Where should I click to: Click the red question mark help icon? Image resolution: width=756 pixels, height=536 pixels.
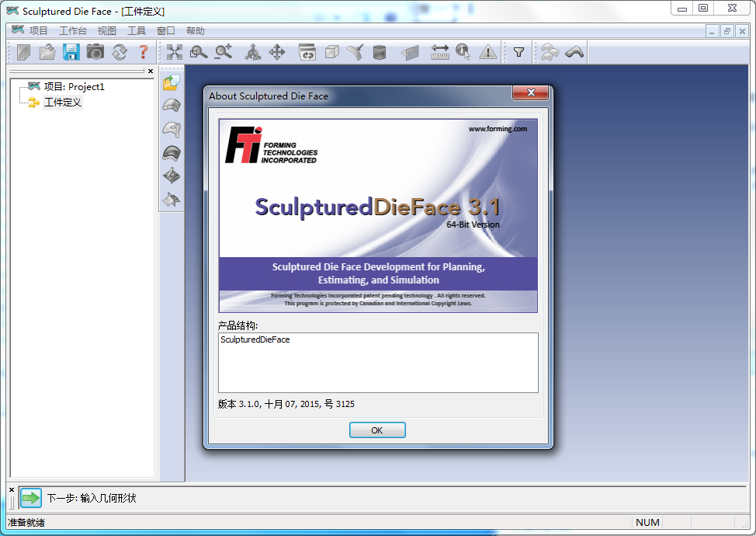coord(143,52)
